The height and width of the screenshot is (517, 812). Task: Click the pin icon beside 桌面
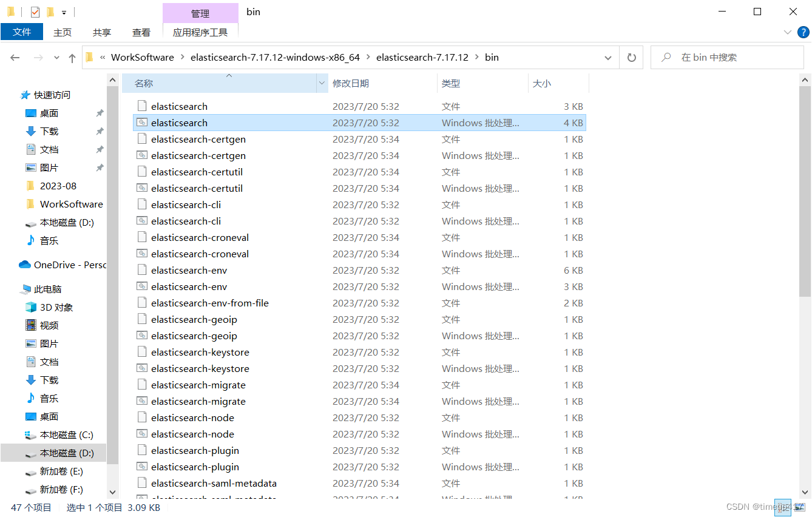pos(100,113)
